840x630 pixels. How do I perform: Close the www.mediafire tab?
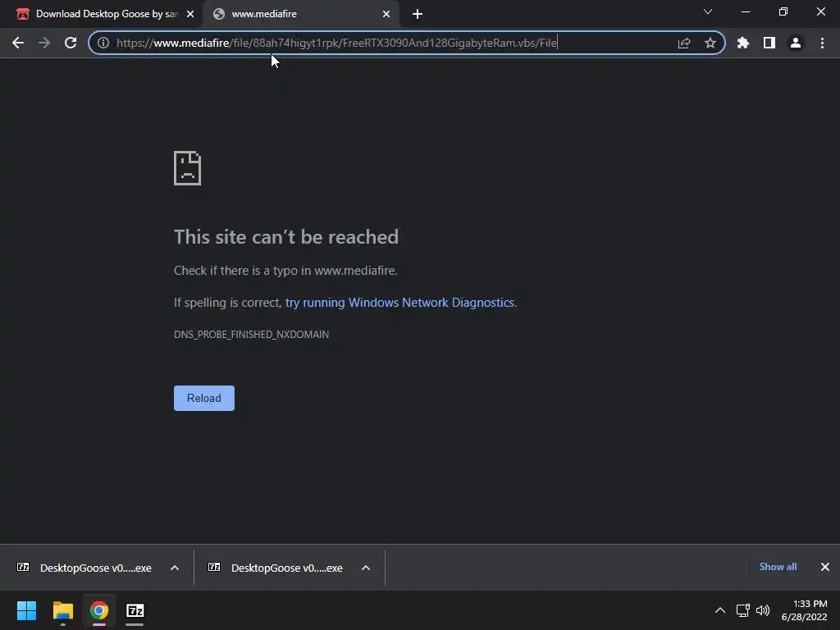click(x=386, y=14)
